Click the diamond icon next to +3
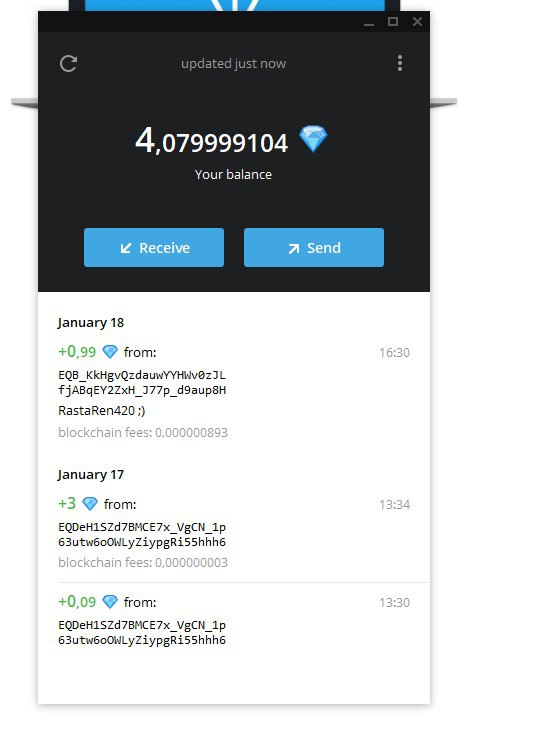Image resolution: width=534 pixels, height=745 pixels. pos(90,504)
